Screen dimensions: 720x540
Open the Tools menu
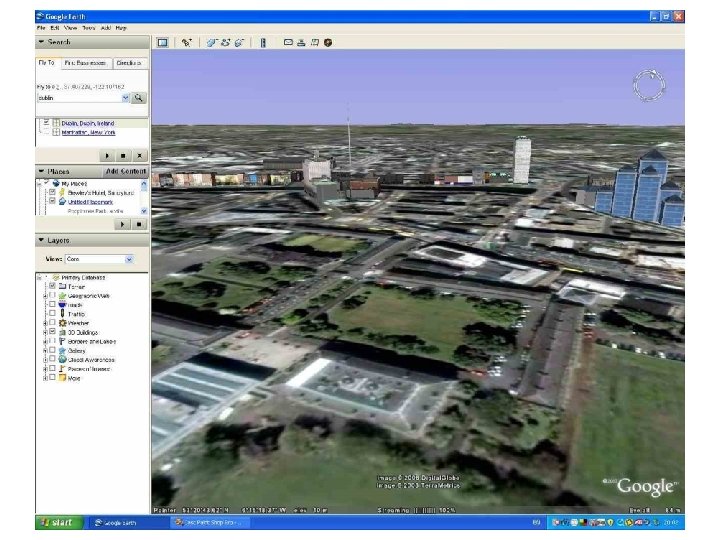tap(89, 28)
